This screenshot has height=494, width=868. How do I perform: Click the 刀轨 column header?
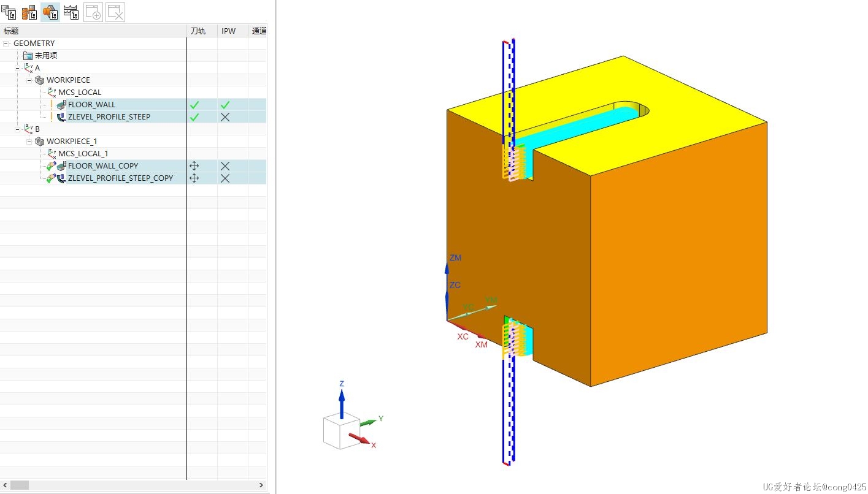pos(202,31)
